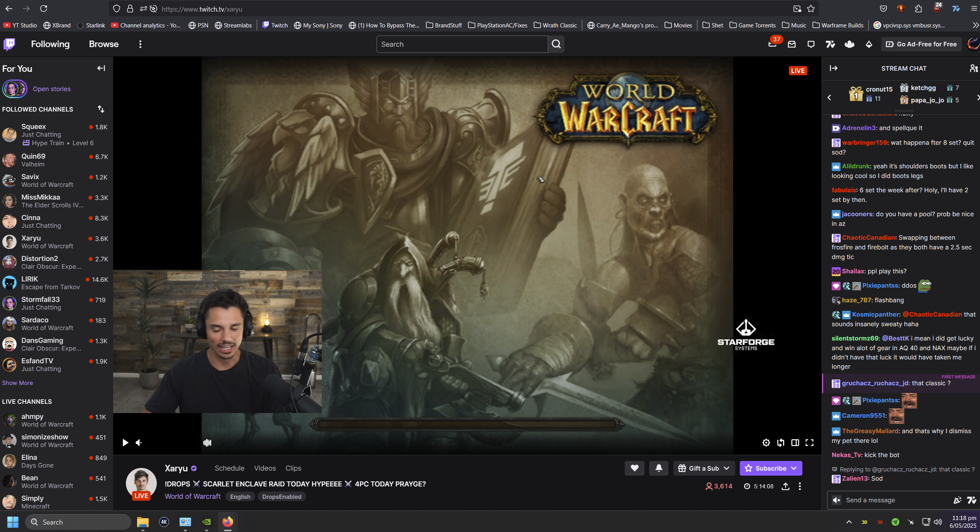Follow heart button for Xaryu
The width and height of the screenshot is (980, 532).
tap(634, 468)
